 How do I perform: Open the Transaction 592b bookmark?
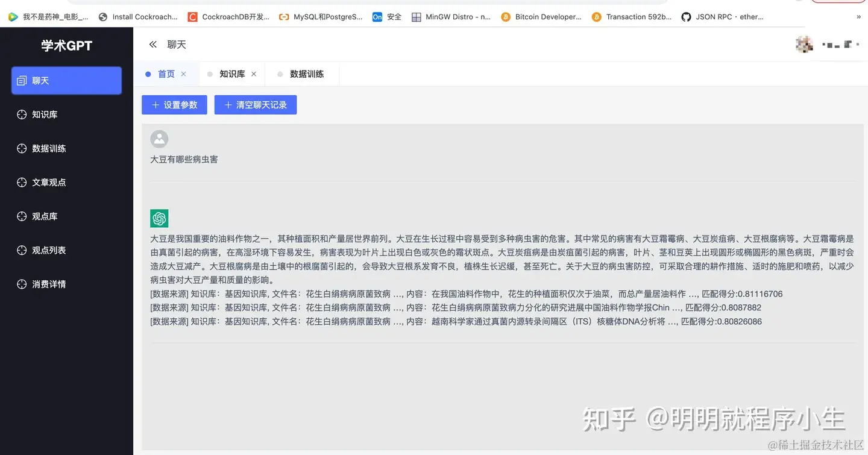click(x=632, y=17)
